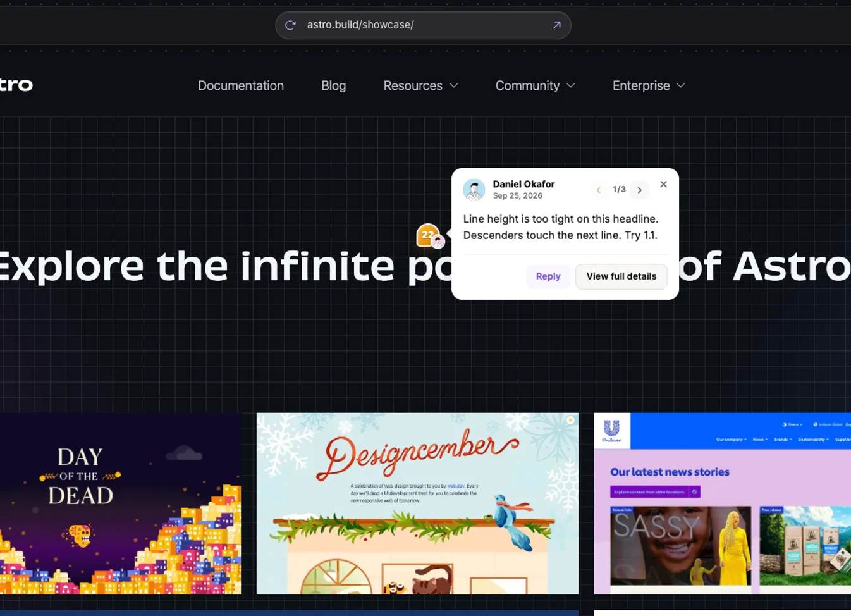Click Daniel Okafor's avatar in the comment
This screenshot has width=851, height=616.
pyautogui.click(x=474, y=189)
